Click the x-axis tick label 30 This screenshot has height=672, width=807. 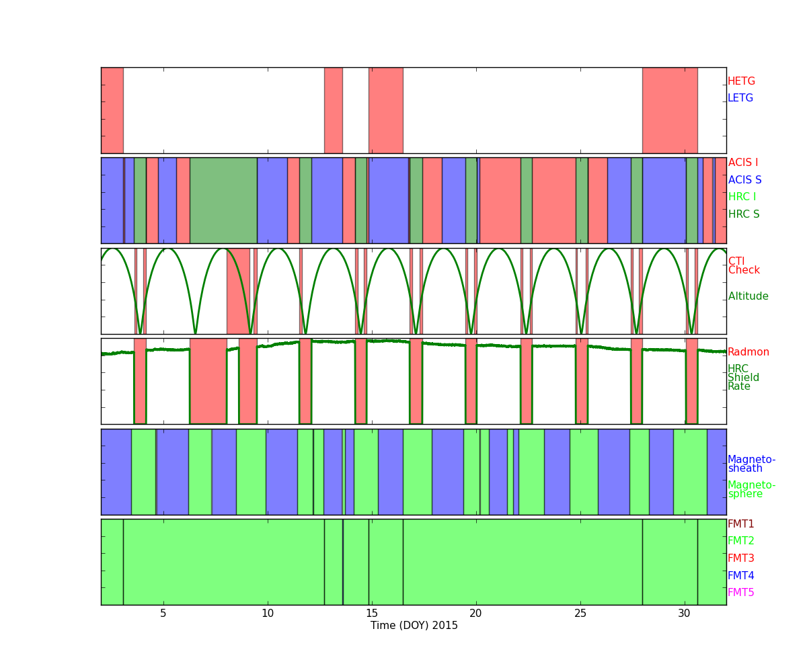(x=685, y=613)
